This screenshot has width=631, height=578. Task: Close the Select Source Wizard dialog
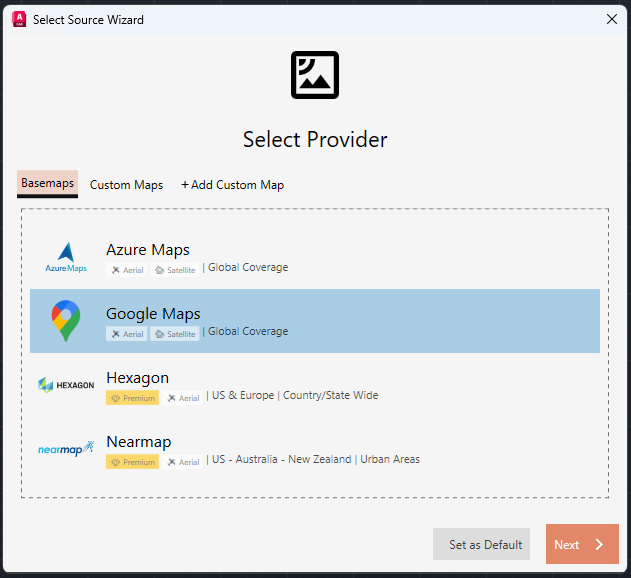[x=612, y=19]
